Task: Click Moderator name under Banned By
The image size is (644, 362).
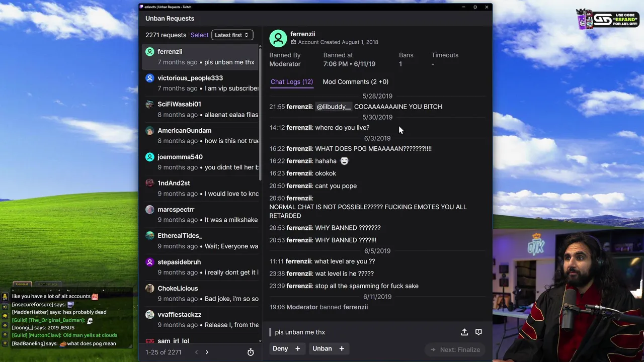Action: (285, 64)
